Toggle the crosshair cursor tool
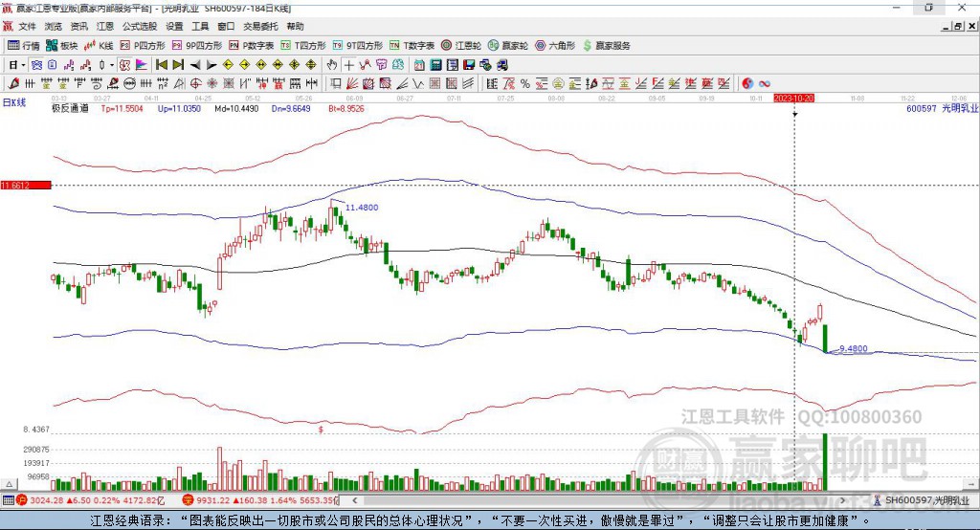 point(348,65)
